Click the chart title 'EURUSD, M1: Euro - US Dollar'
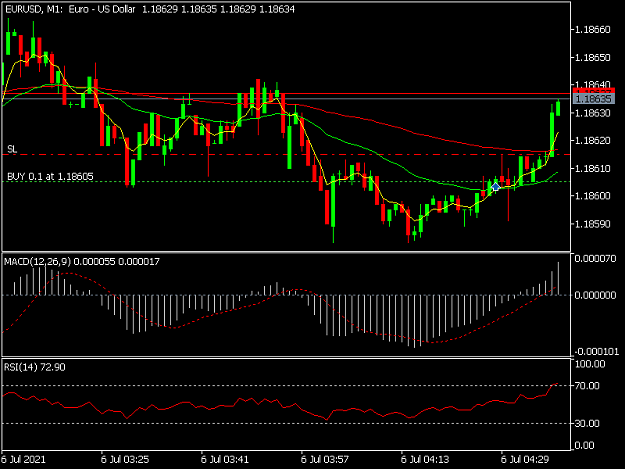The height and width of the screenshot is (469, 625). pyautogui.click(x=70, y=9)
